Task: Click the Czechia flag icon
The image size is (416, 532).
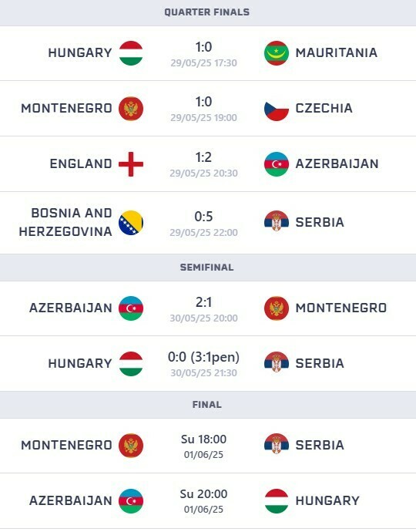Action: (277, 109)
